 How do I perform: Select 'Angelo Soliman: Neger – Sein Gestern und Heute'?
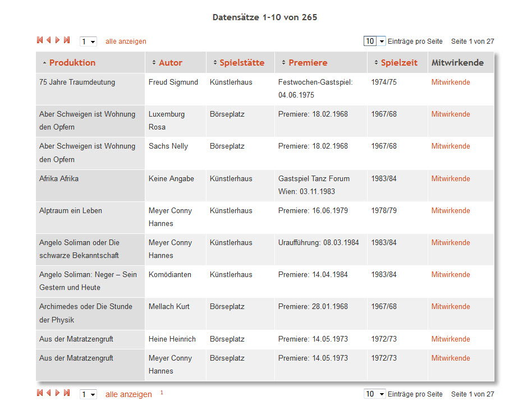coord(90,281)
